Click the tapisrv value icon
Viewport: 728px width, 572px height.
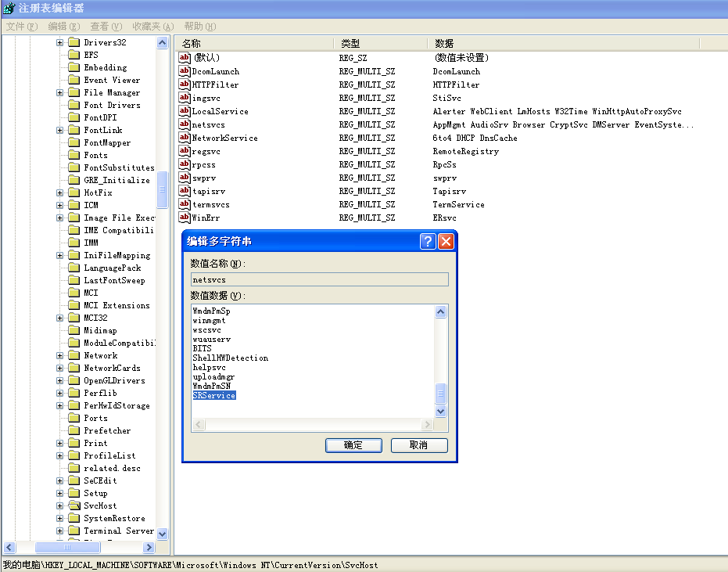pos(185,191)
